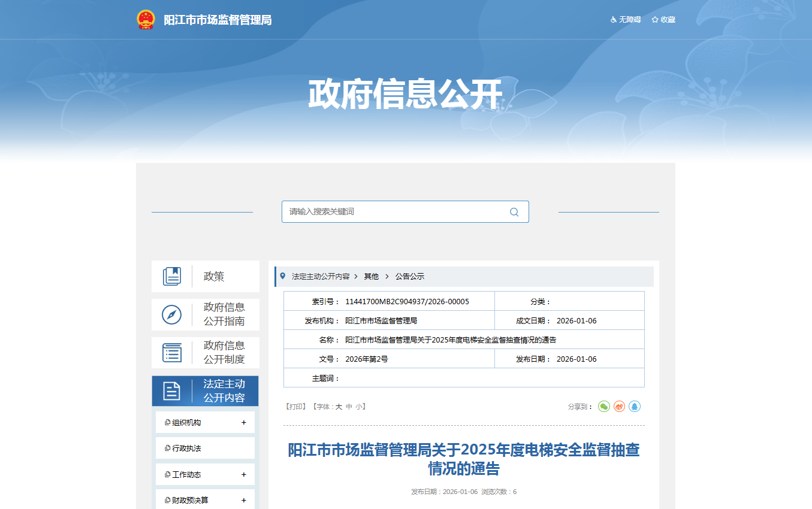This screenshot has height=509, width=812.
Task: Click the national emblem logo in header
Action: click(146, 20)
